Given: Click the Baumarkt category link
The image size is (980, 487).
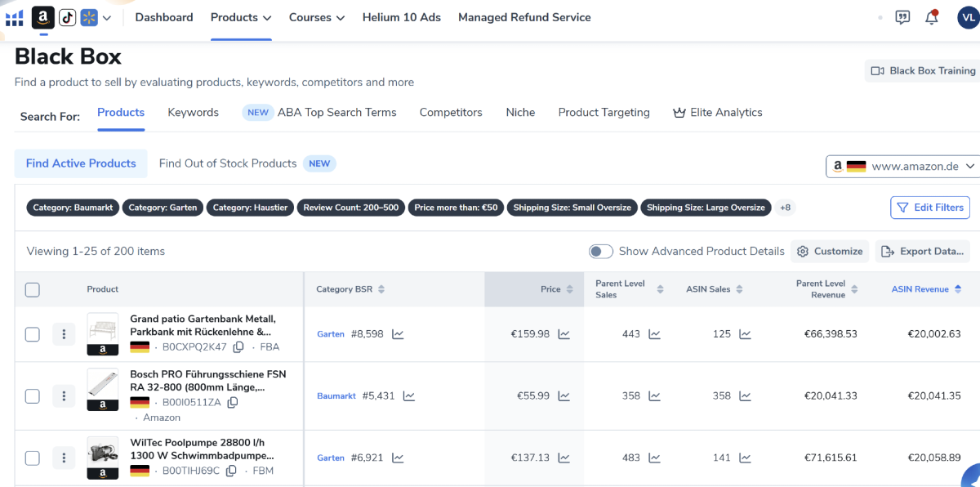Looking at the screenshot, I should click(336, 396).
